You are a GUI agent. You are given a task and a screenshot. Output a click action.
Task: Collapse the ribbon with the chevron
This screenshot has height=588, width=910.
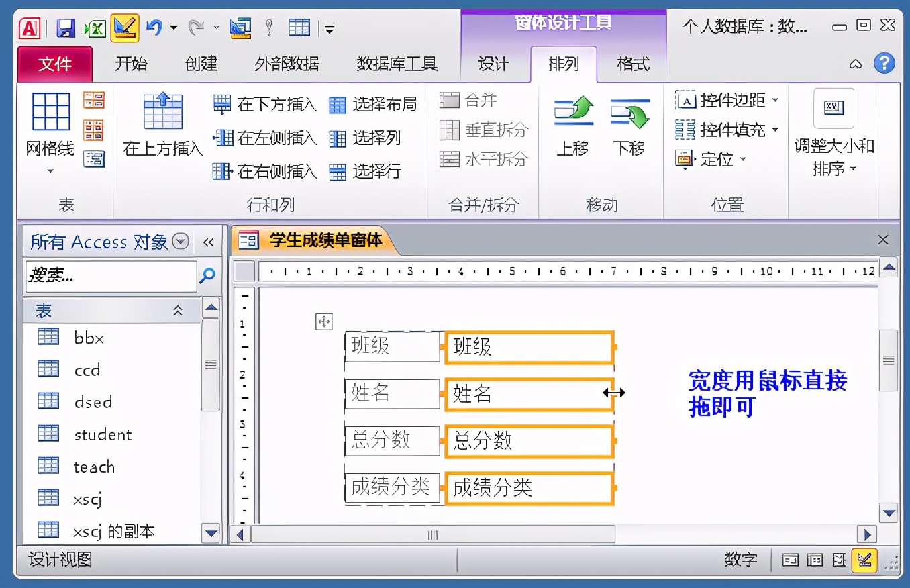[855, 64]
